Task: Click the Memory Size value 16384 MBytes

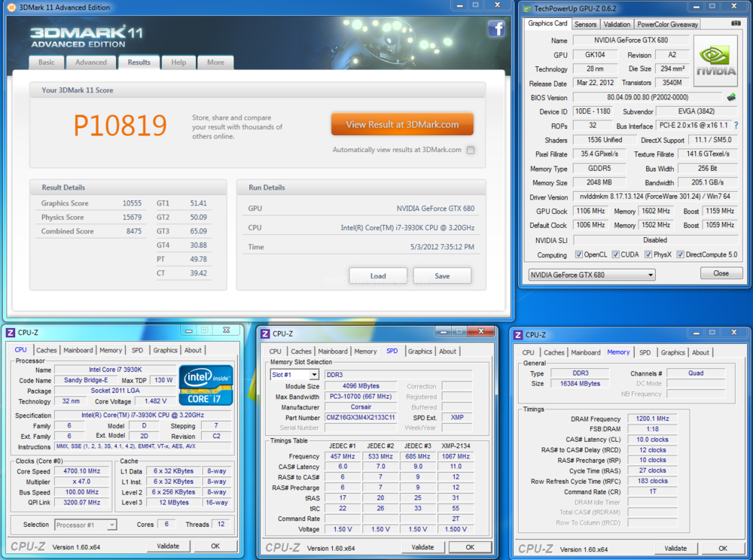Action: (580, 383)
